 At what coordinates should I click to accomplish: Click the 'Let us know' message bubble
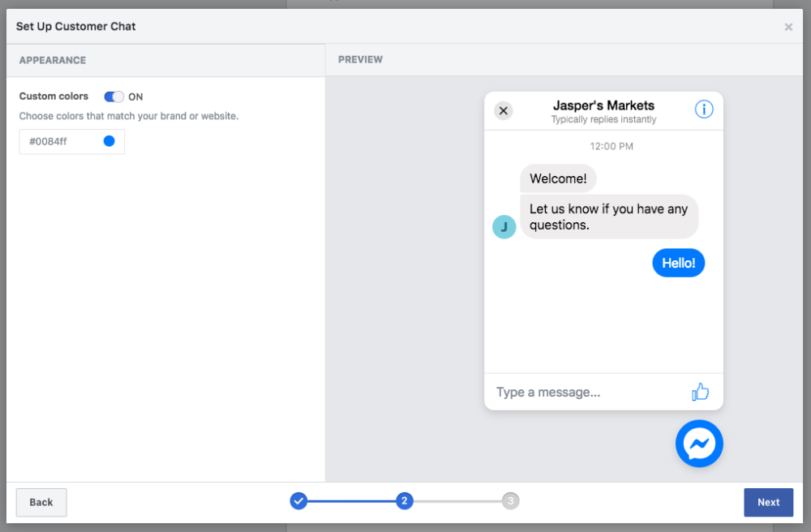pos(608,217)
